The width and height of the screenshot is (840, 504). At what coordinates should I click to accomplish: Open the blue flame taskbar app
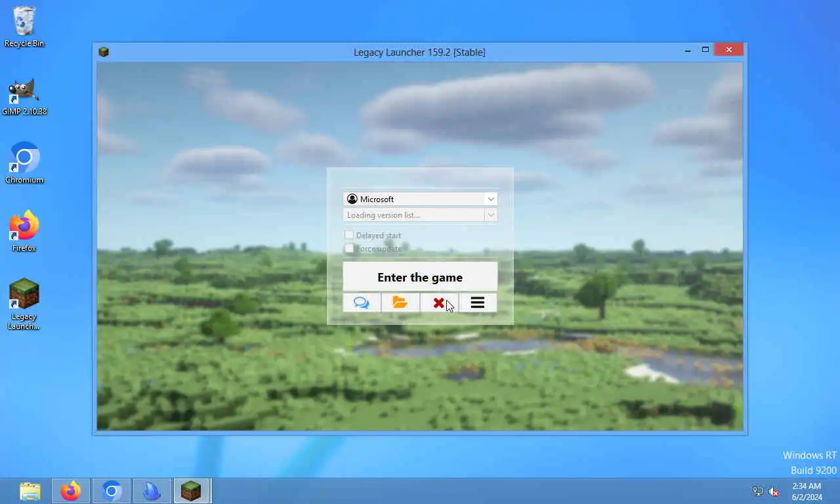152,491
